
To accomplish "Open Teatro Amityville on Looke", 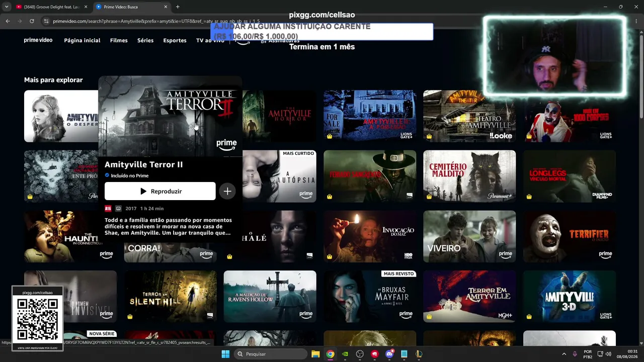I will point(469,116).
